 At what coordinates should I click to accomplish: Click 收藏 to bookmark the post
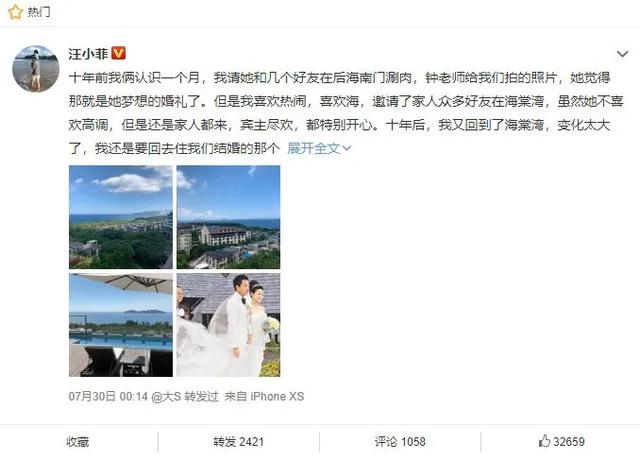78,442
